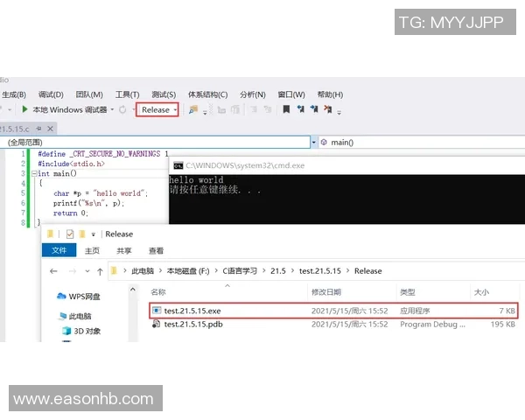Switch to the 主页 ribbon tab
Image resolution: width=525 pixels, height=420 pixels.
[92, 250]
